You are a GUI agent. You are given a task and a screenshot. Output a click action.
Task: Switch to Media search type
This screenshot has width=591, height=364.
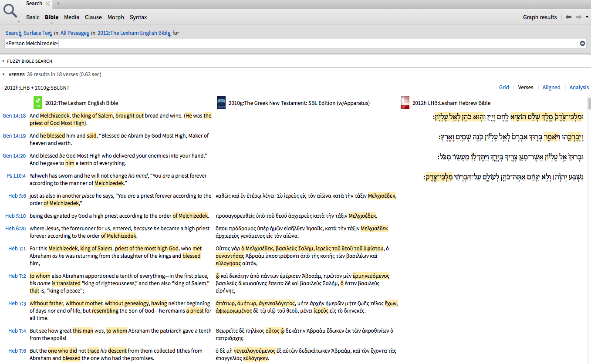[71, 17]
